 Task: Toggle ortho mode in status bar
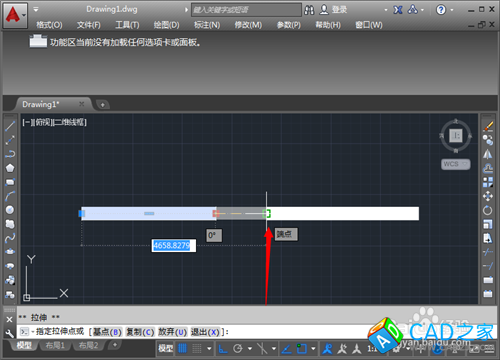(x=223, y=349)
